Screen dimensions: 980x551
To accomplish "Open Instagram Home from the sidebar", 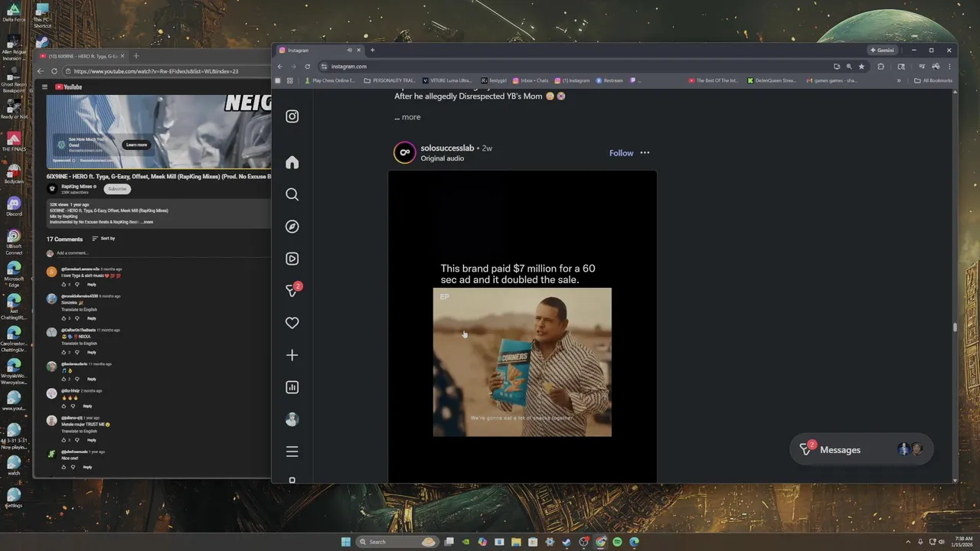I will point(292,162).
